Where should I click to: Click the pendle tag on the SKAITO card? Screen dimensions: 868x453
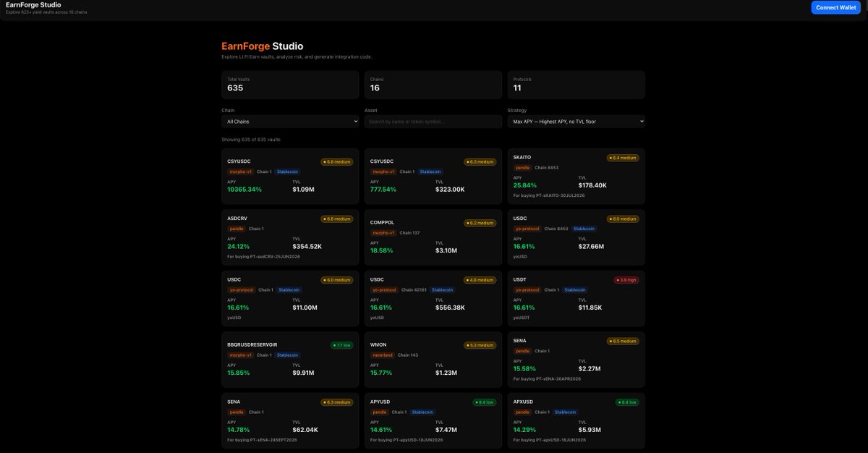coord(522,167)
